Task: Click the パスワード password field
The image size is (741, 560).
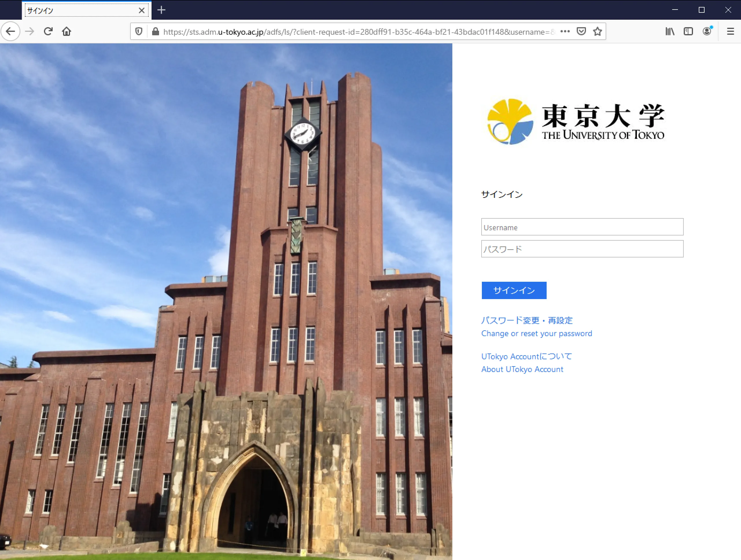Action: point(582,249)
